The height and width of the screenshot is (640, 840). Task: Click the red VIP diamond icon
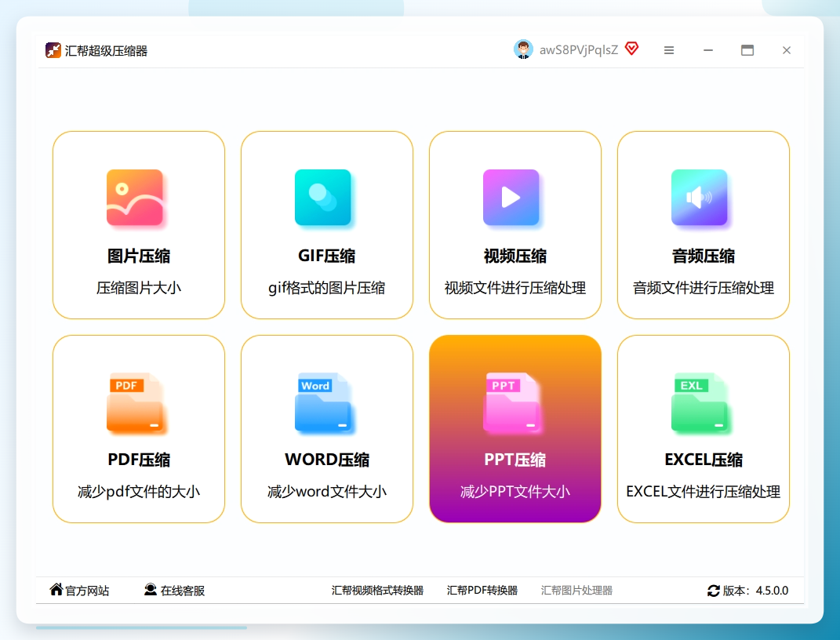click(x=632, y=49)
